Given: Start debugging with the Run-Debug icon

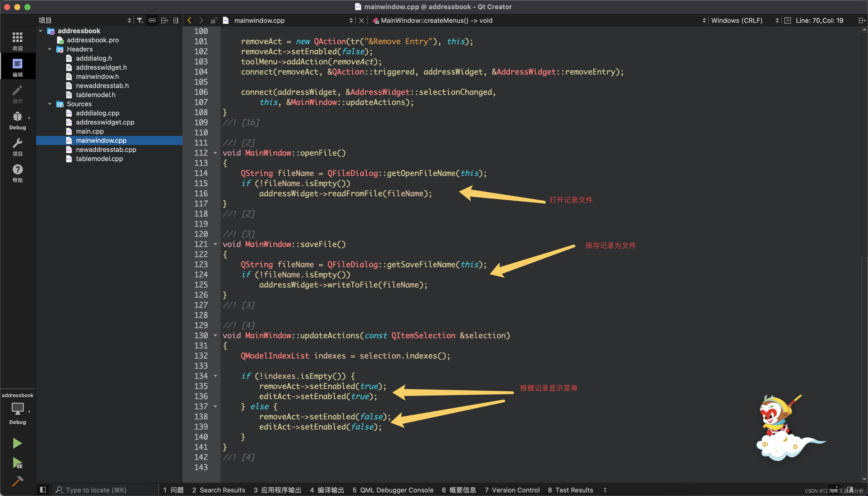Looking at the screenshot, I should (x=17, y=463).
